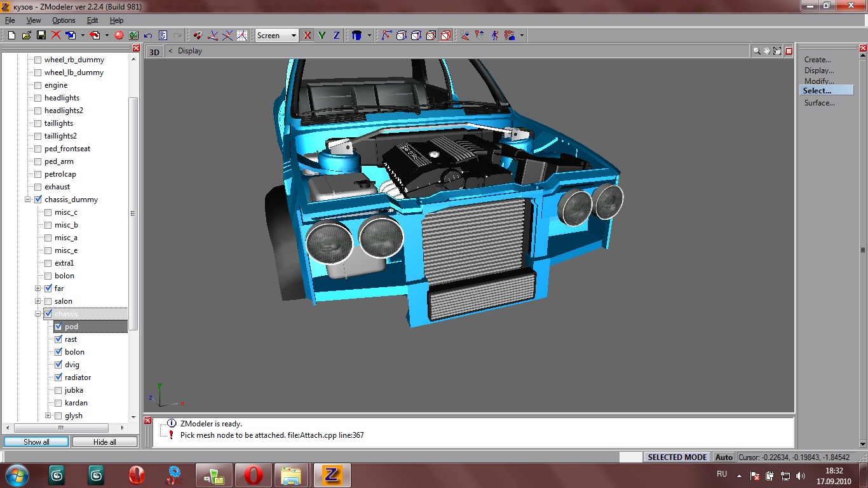The image size is (868, 488).
Task: Enable the salon node checkbox
Action: click(48, 301)
